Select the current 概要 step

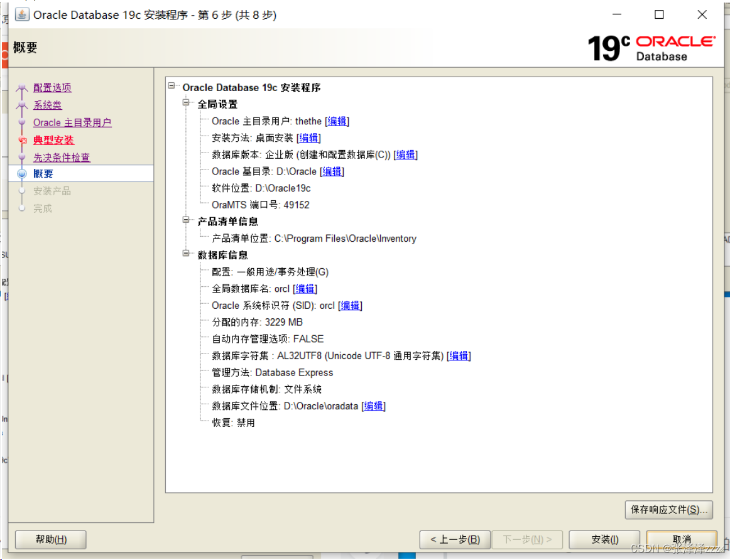tap(81, 173)
